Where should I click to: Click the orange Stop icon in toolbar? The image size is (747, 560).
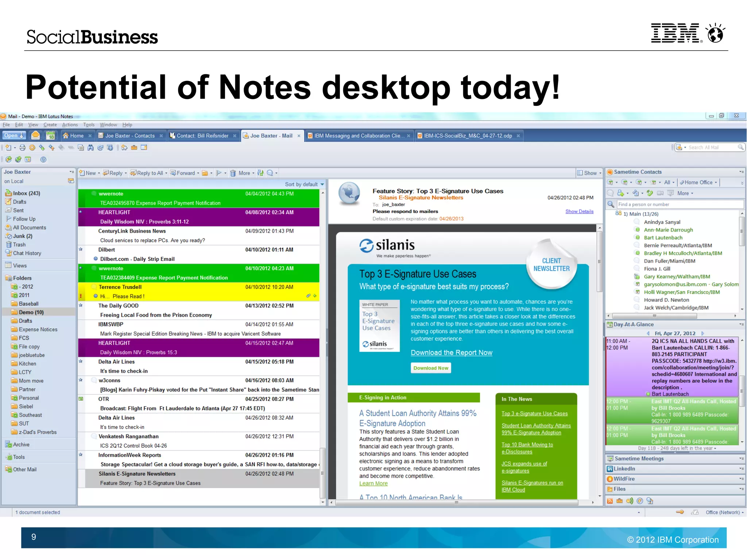32,148
